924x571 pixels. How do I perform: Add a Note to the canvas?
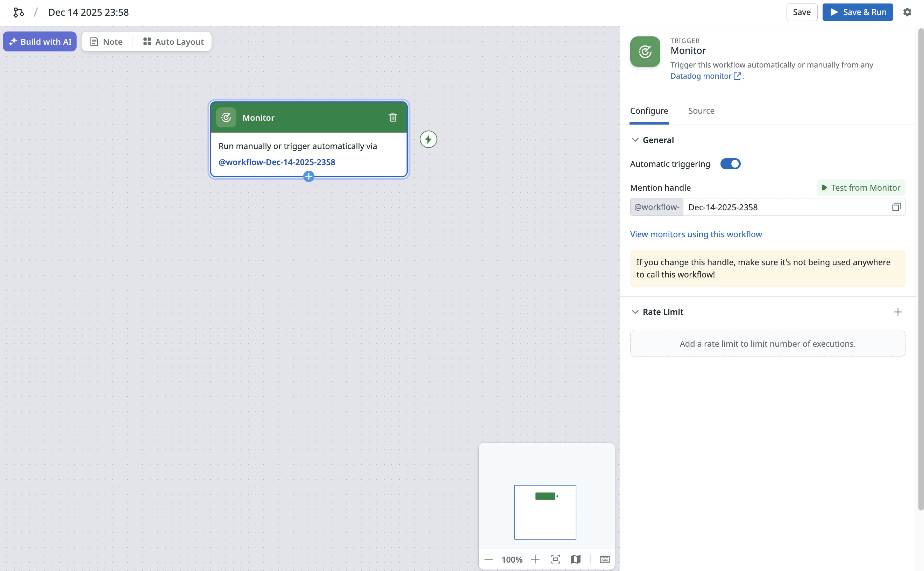(x=107, y=42)
